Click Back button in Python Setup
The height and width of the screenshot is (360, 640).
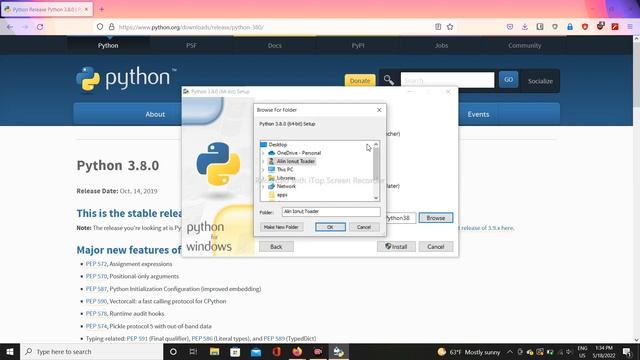click(276, 247)
